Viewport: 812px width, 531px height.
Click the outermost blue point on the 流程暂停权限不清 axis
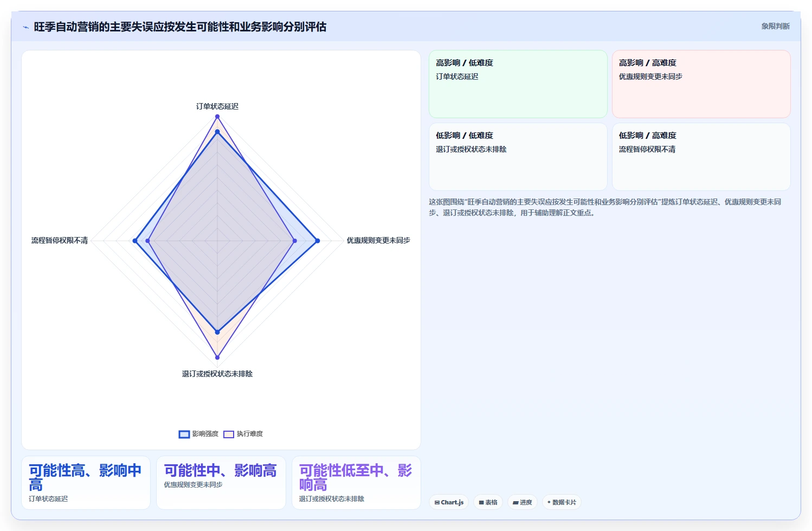point(135,241)
